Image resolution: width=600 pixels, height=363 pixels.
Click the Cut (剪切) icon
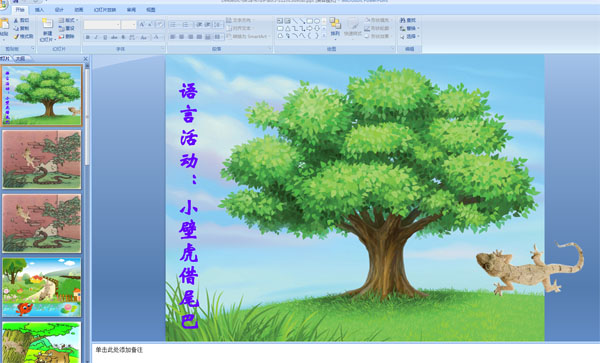pyautogui.click(x=16, y=20)
